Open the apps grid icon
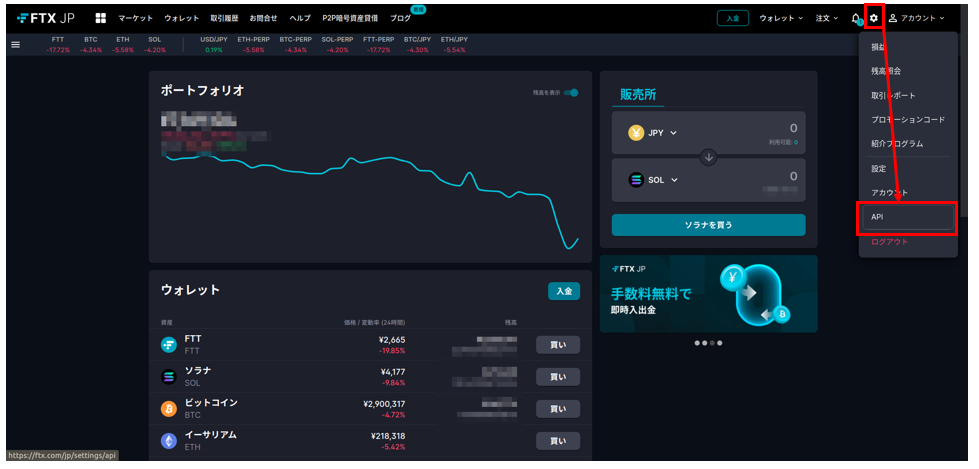The height and width of the screenshot is (469, 979). 101,18
